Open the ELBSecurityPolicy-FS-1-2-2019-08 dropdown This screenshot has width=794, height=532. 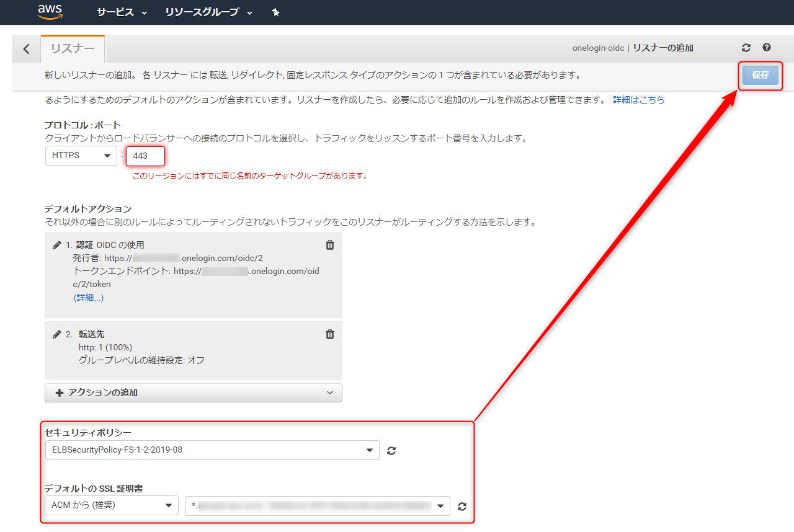212,450
